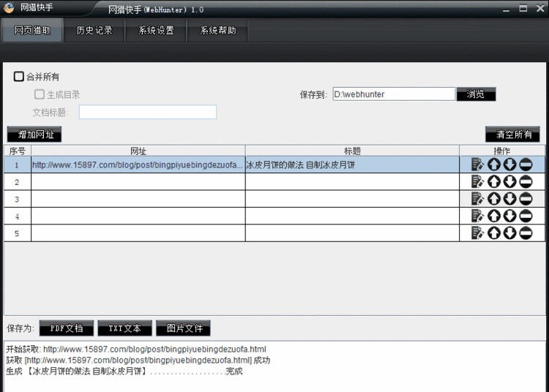This screenshot has width=549, height=392.
Task: Remove row 3 with minus icon
Action: point(526,199)
